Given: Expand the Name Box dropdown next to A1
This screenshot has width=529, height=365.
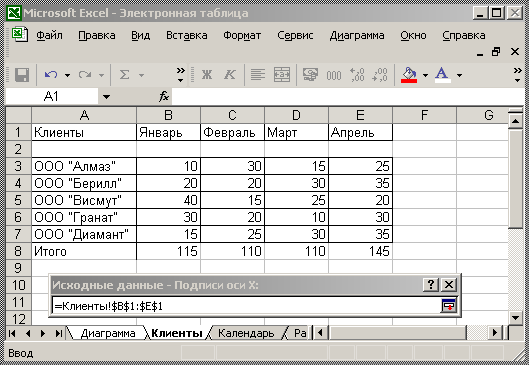Looking at the screenshot, I should tap(106, 97).
